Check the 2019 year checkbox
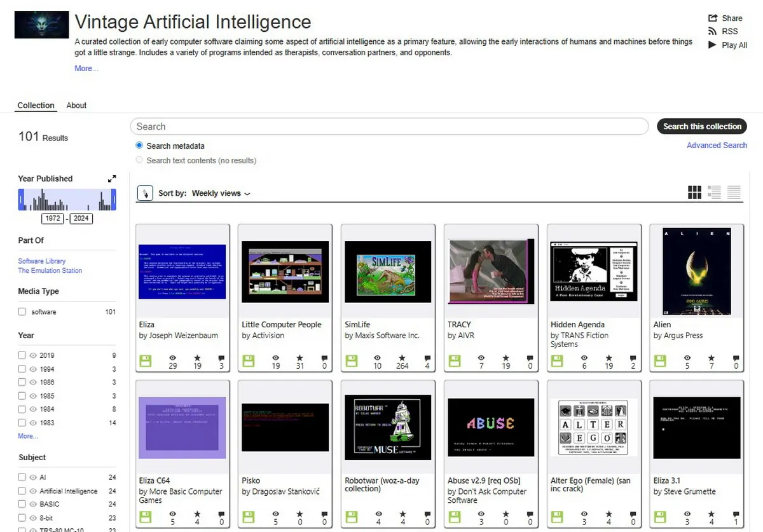The image size is (763, 532). point(22,355)
